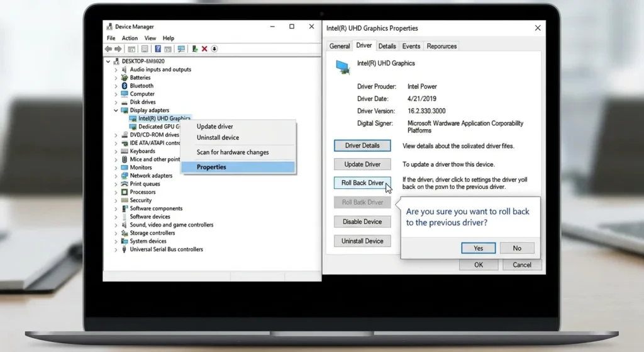
Task: Click the Computer icon in device tree
Action: click(x=125, y=94)
